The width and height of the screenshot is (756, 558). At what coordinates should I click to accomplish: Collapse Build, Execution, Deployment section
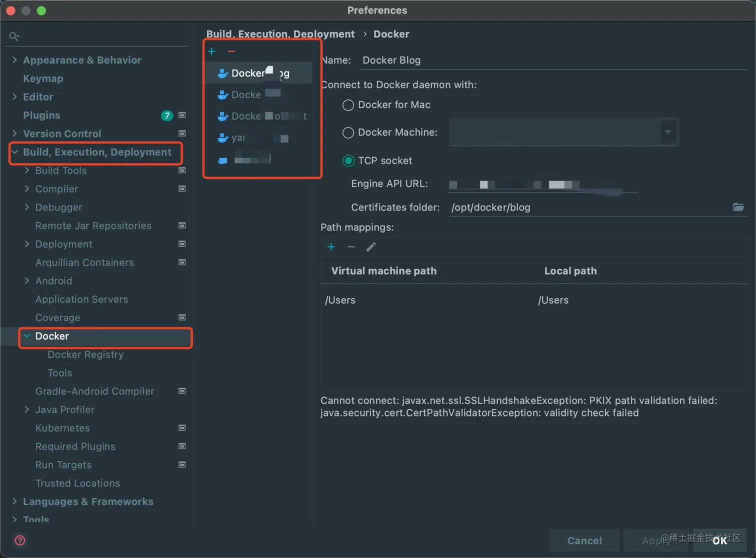14,152
